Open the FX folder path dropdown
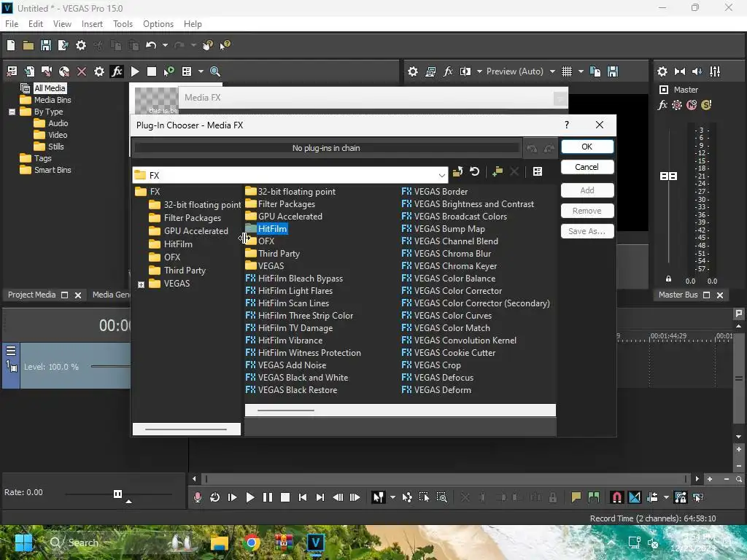 [441, 175]
